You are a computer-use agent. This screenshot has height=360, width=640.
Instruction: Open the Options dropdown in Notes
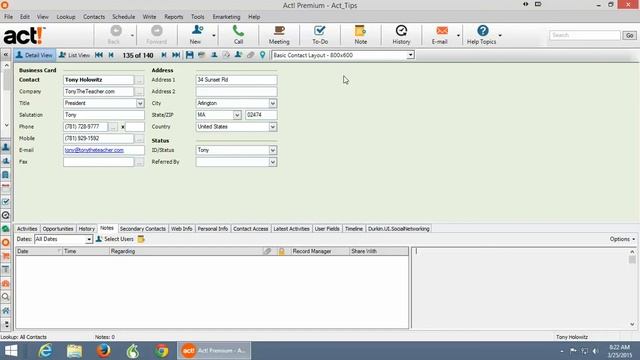(x=622, y=239)
